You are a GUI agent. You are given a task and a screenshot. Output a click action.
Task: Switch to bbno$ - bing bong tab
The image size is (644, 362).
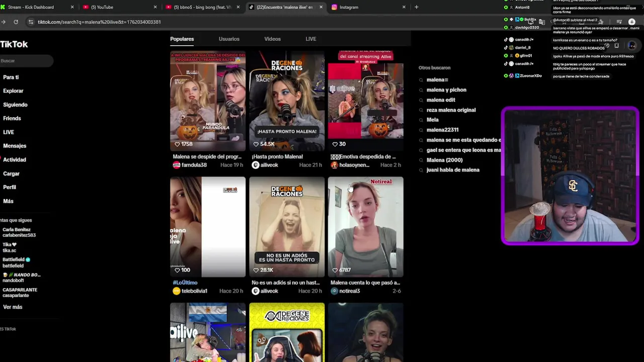[x=203, y=7]
